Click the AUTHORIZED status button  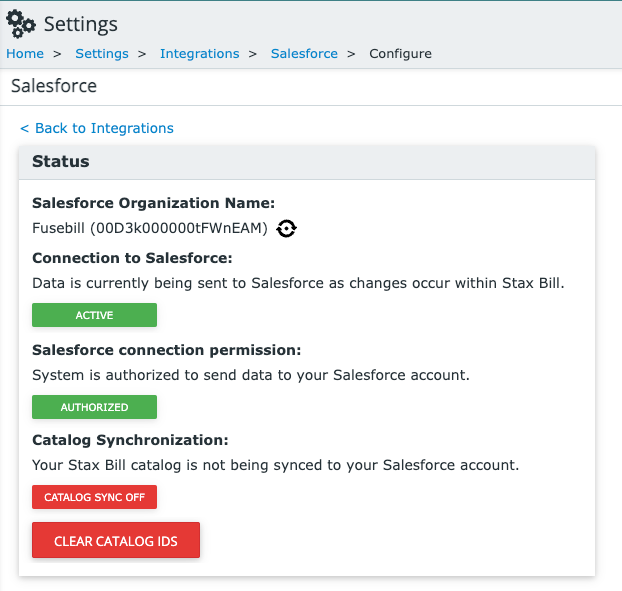(94, 407)
